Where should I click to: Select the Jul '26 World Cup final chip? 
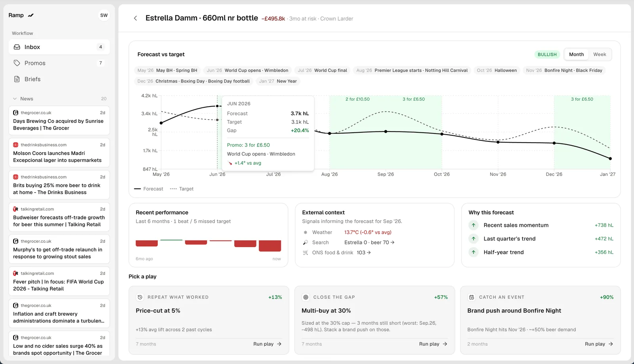point(323,71)
